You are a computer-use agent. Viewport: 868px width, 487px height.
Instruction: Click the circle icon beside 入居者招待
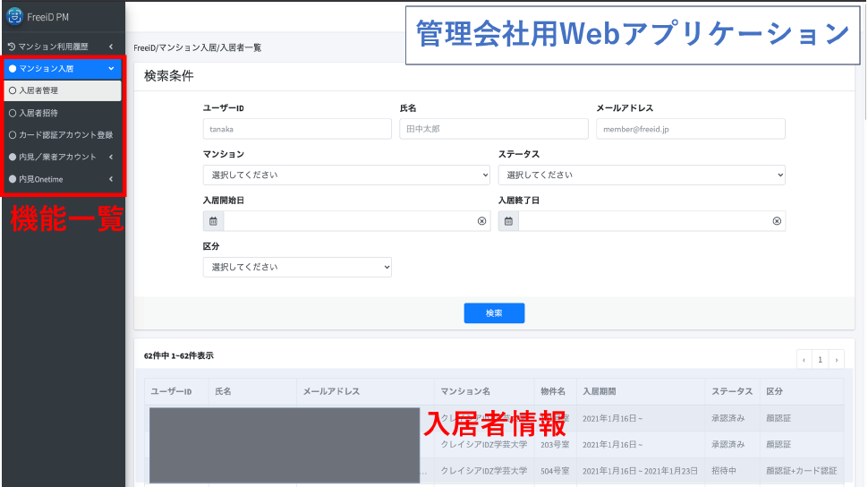point(13,113)
